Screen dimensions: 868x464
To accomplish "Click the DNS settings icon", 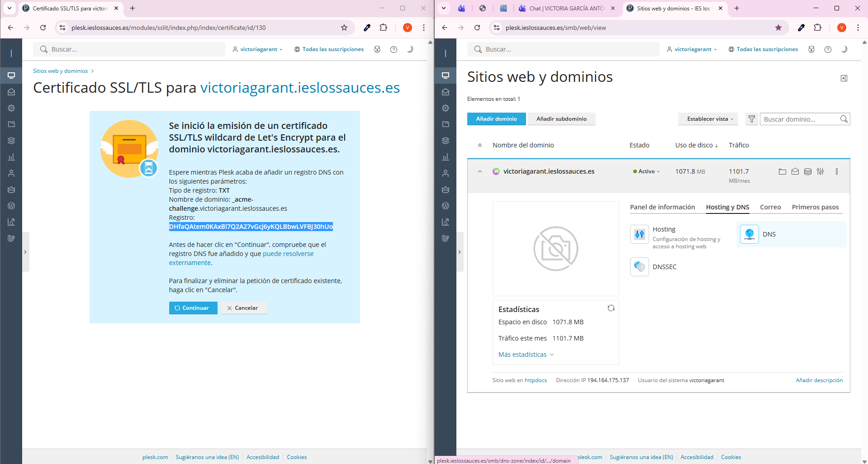I will point(749,234).
